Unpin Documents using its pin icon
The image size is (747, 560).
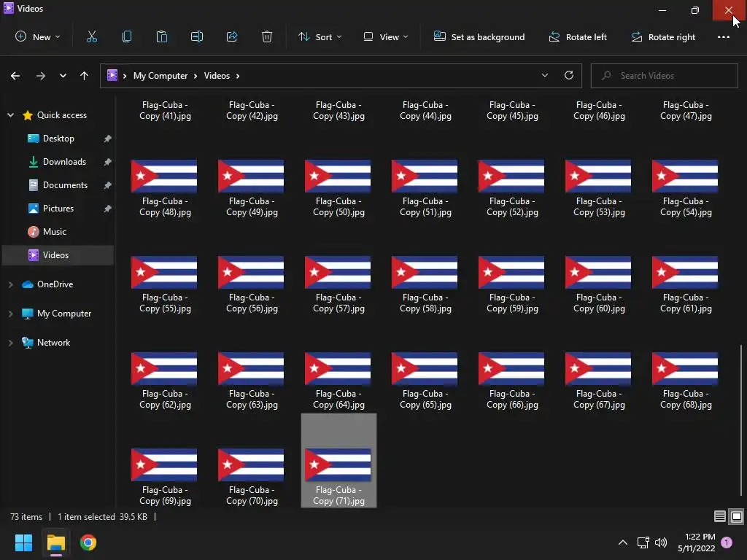click(108, 185)
